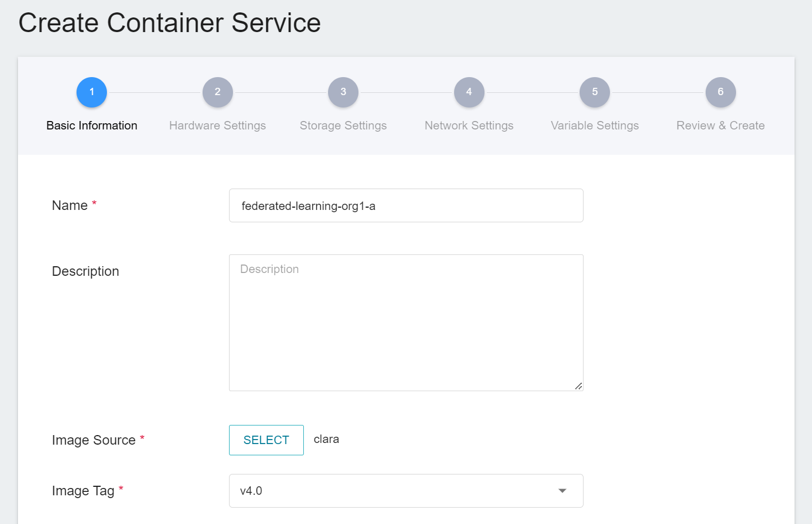Click inside the Description text area
The width and height of the screenshot is (812, 524).
pyautogui.click(x=406, y=323)
